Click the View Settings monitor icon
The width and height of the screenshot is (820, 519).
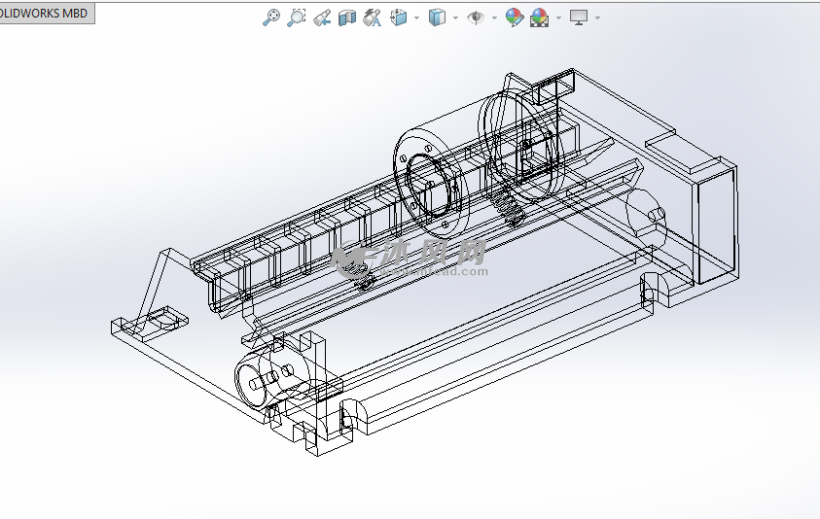(x=579, y=18)
